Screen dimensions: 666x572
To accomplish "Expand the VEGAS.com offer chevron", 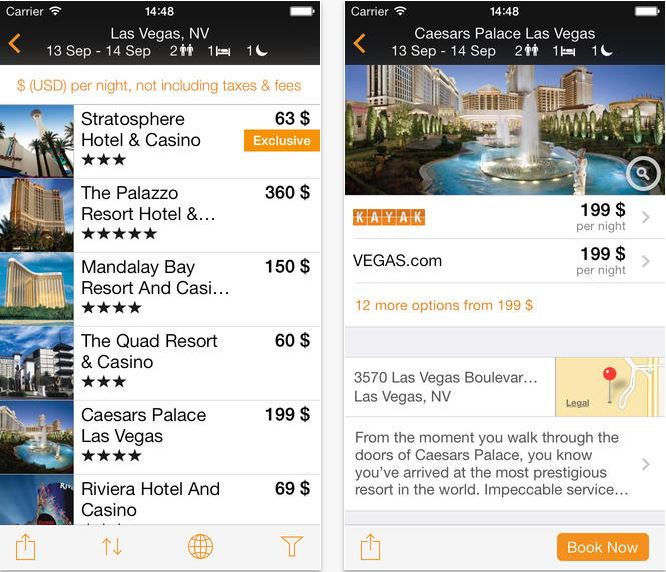I will (x=646, y=261).
